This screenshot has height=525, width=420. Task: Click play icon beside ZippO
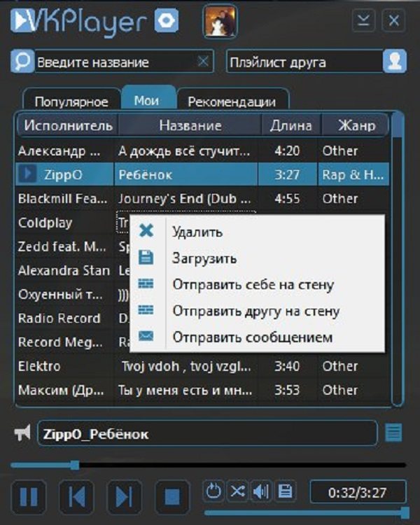[x=27, y=174]
